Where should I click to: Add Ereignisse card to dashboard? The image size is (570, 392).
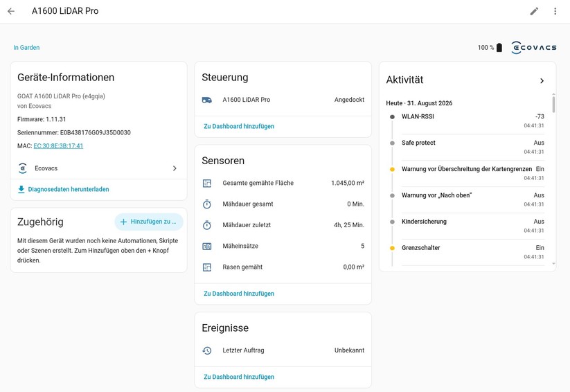click(239, 377)
